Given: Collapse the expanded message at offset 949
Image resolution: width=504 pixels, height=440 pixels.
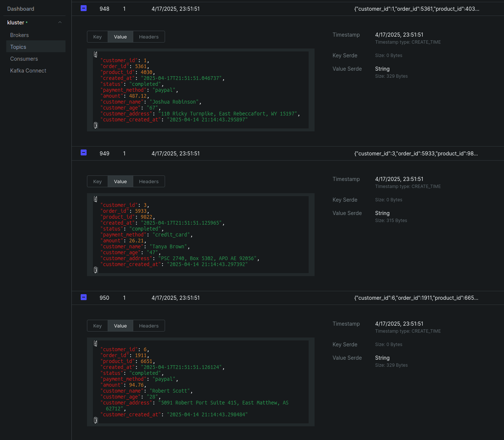Looking at the screenshot, I should (84, 152).
